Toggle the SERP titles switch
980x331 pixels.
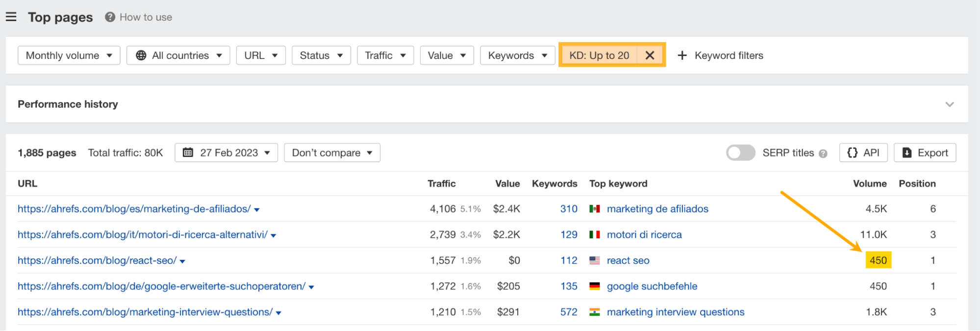tap(740, 153)
